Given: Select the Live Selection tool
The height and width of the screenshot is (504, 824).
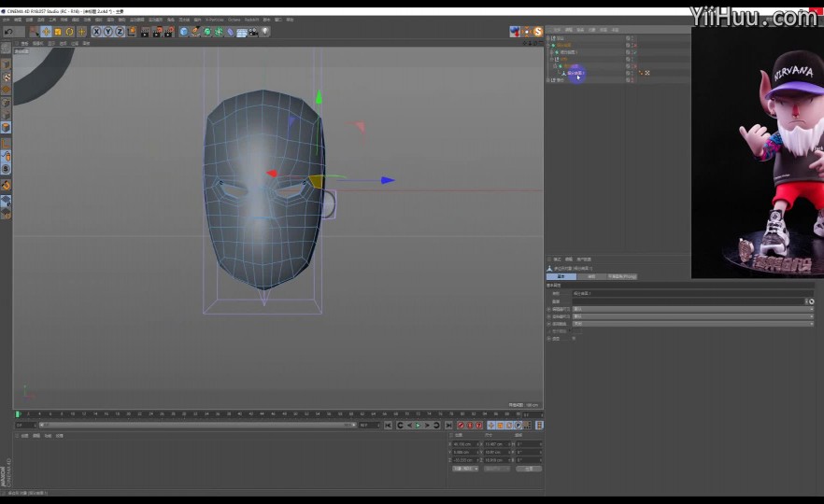Looking at the screenshot, I should (x=35, y=32).
